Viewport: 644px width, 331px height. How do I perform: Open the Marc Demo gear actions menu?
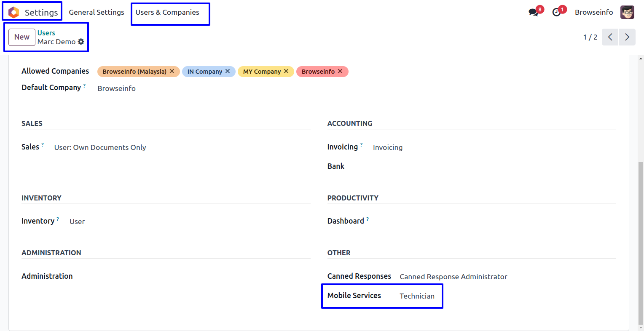click(x=81, y=42)
